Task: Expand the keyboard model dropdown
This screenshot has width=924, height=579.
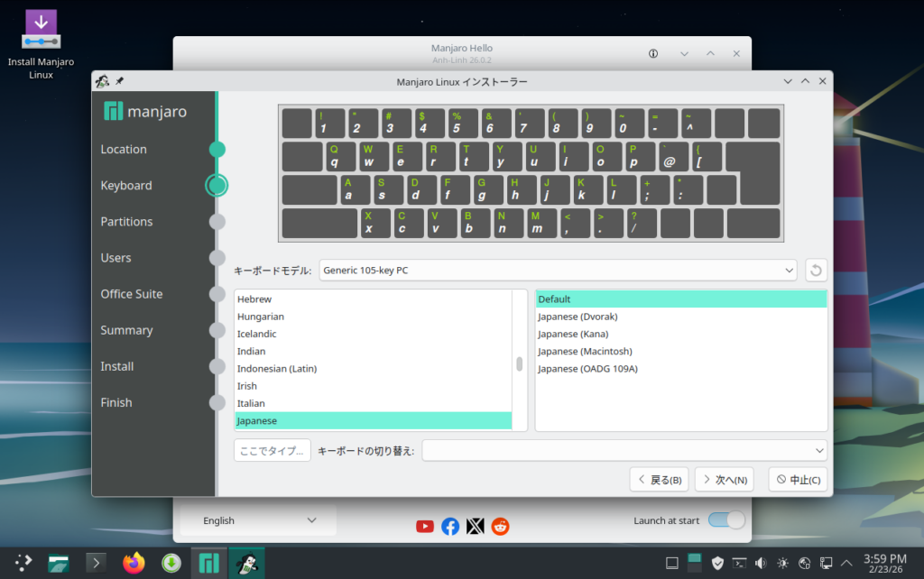Action: [x=558, y=270]
